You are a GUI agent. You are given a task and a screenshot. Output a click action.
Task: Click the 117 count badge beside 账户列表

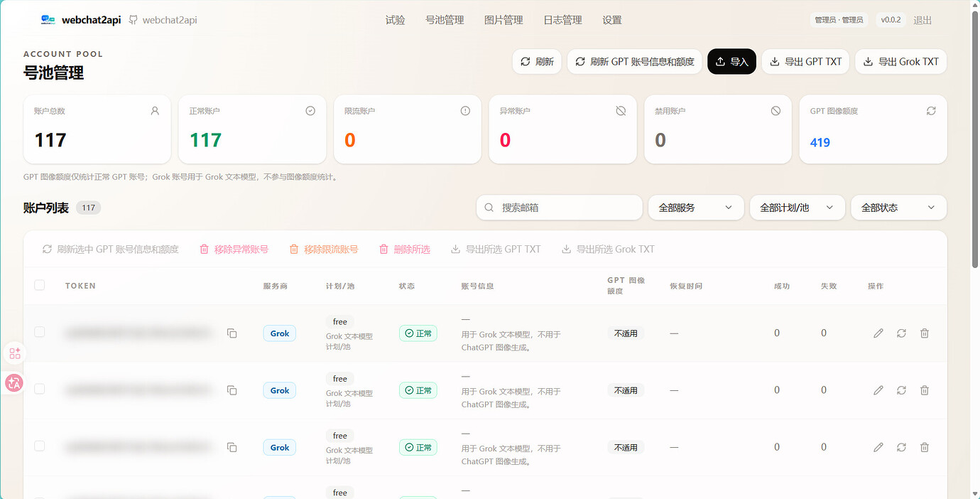[88, 208]
